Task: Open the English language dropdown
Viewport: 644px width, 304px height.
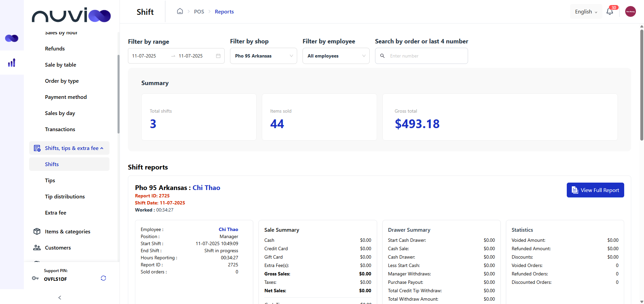Action: tap(586, 11)
